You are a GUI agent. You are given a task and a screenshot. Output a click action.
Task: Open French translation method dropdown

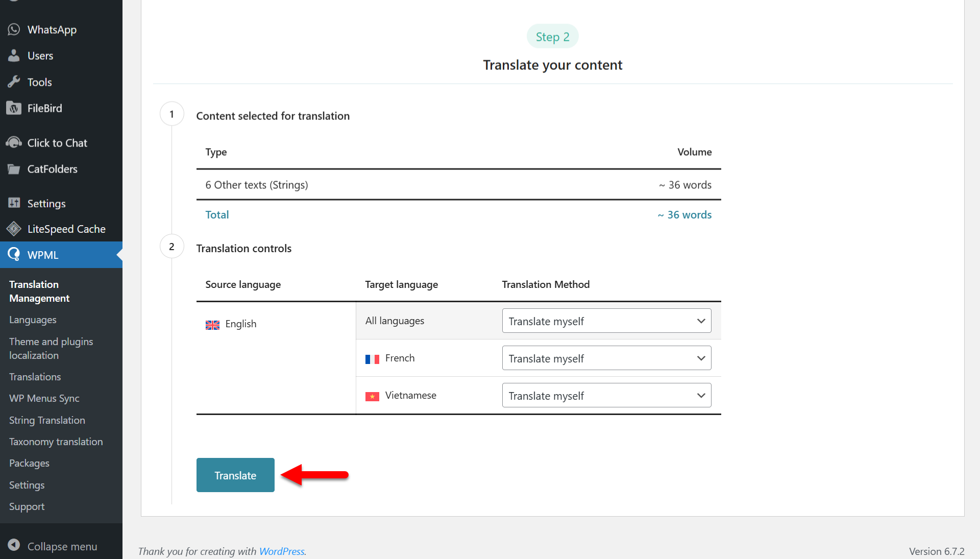click(606, 358)
